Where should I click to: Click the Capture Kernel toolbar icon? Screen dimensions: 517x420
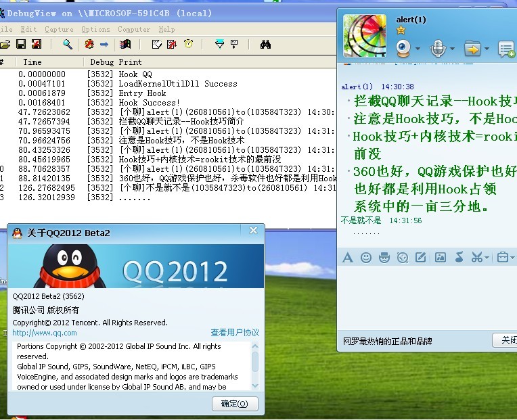125,44
